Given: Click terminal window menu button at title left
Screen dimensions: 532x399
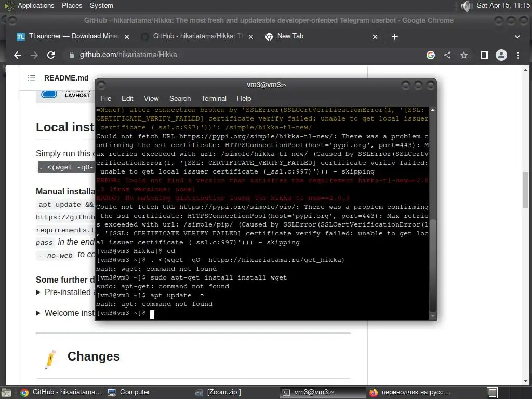Looking at the screenshot, I should pos(101,85).
